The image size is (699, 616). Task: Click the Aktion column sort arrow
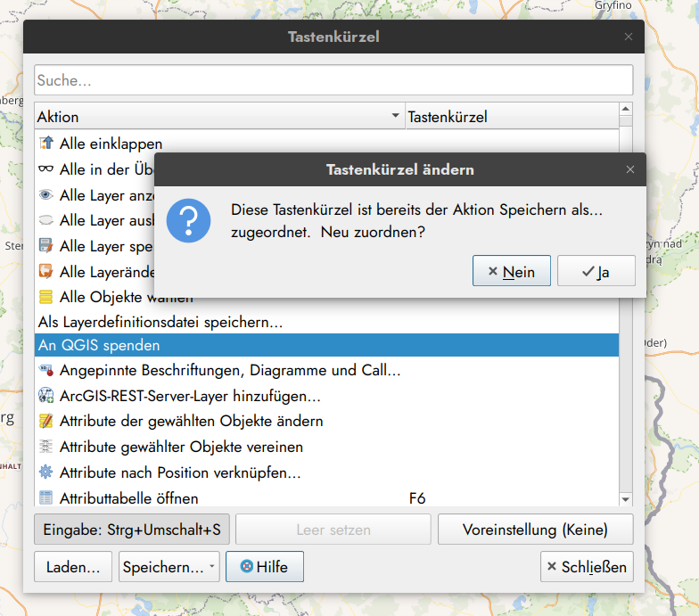pyautogui.click(x=395, y=117)
